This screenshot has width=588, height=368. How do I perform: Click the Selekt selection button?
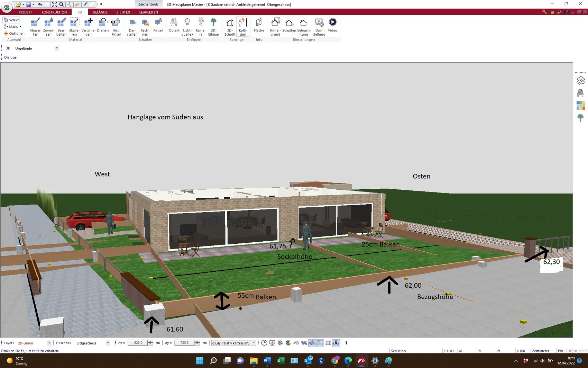pyautogui.click(x=11, y=20)
